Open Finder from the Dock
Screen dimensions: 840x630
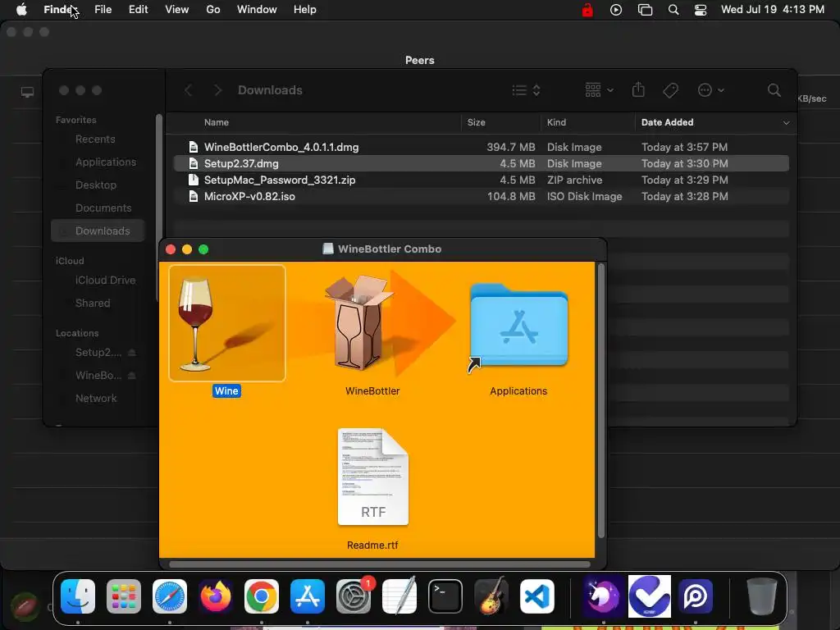click(x=78, y=596)
